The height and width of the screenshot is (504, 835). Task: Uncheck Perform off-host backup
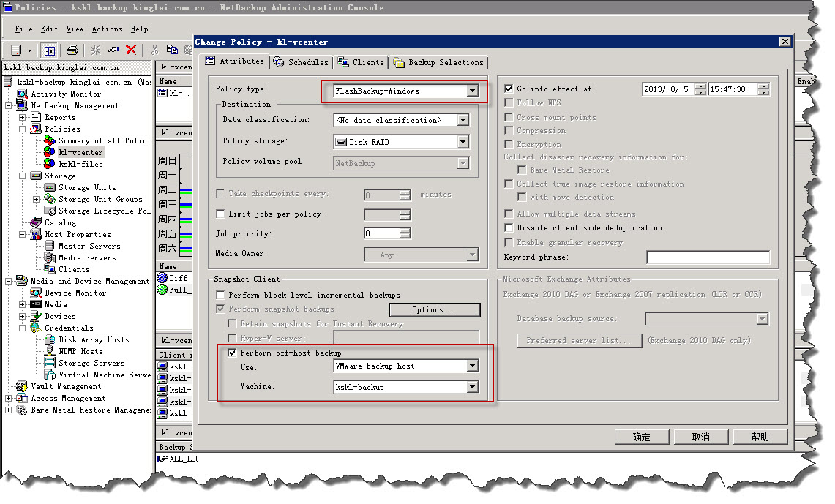pyautogui.click(x=232, y=353)
